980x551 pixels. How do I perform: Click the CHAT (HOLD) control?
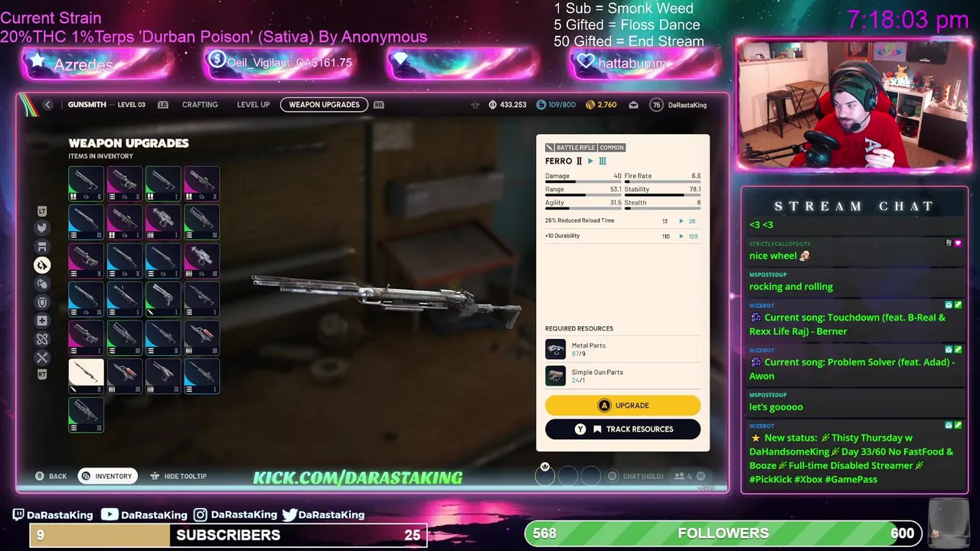[635, 476]
